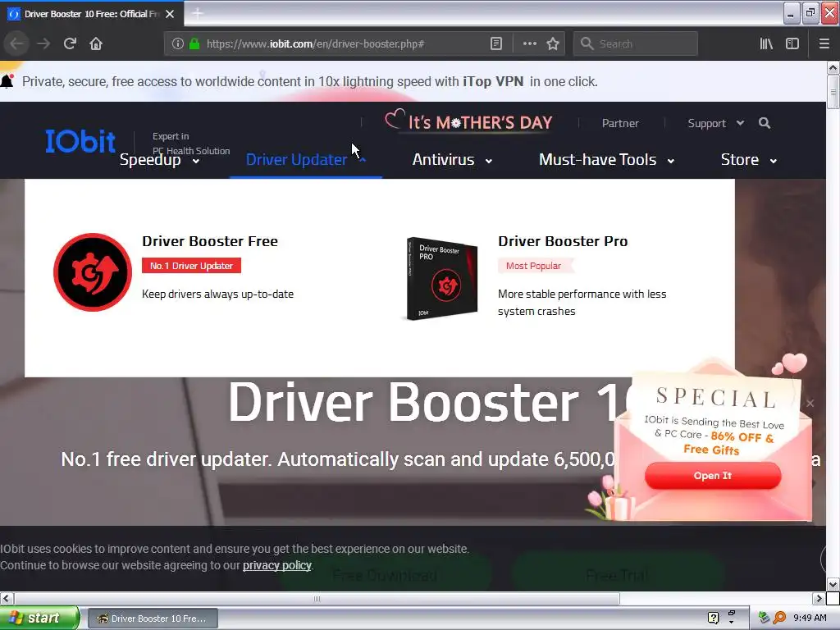This screenshot has height=630, width=840.
Task: Click the horizontal scrollbar left arrow
Action: (x=7, y=598)
